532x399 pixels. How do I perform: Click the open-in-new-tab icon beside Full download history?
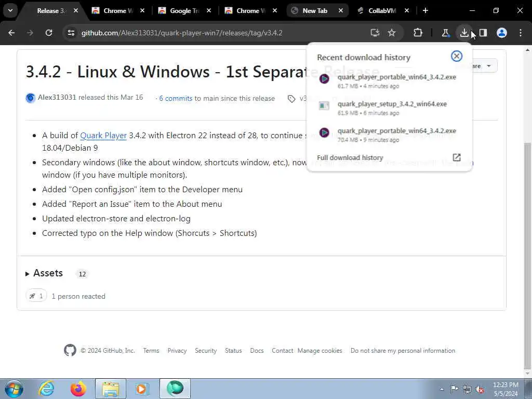pyautogui.click(x=457, y=157)
